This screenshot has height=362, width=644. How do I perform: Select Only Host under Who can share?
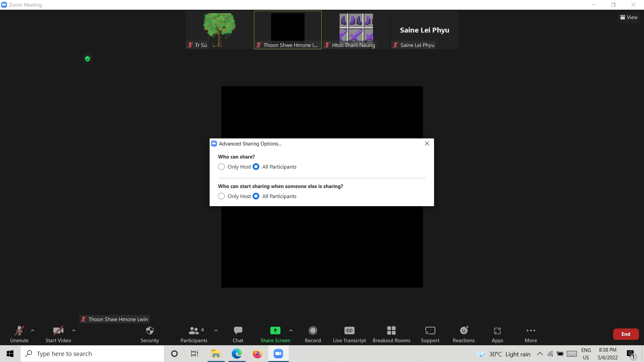tap(221, 167)
